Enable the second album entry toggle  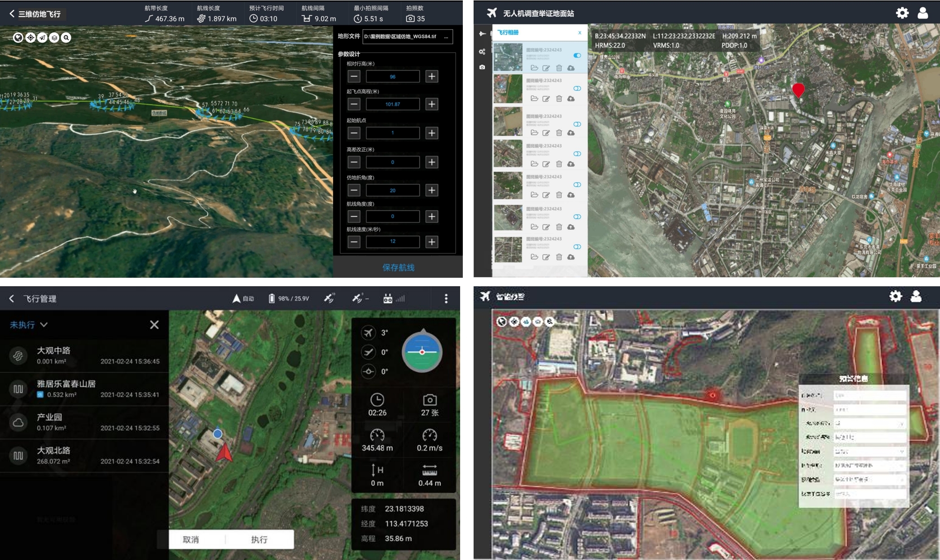[x=577, y=88]
